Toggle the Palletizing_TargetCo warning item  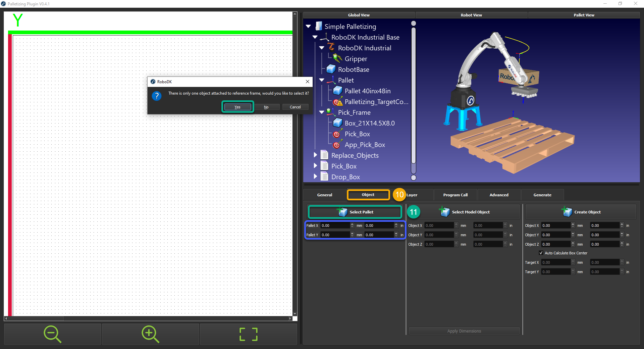pyautogui.click(x=338, y=102)
